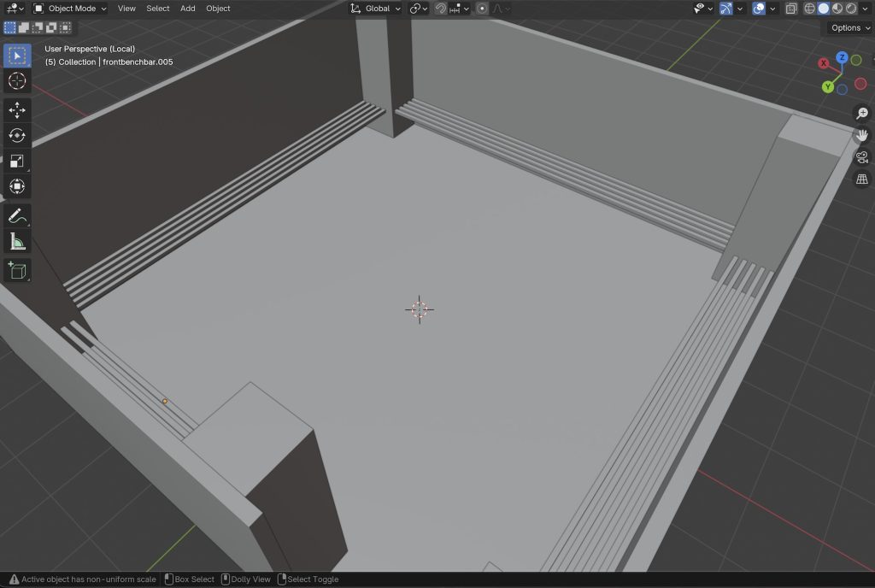Pick the 3D Cursor tool

[17, 81]
